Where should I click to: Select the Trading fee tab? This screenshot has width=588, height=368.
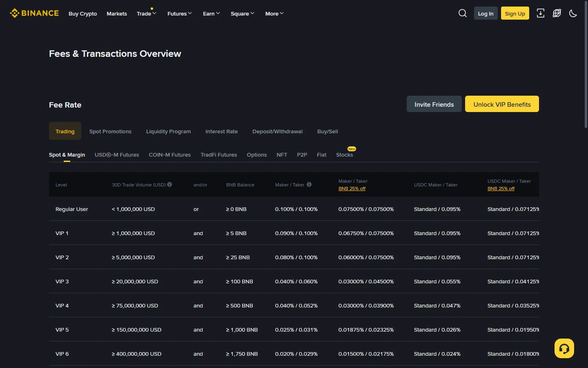click(65, 131)
